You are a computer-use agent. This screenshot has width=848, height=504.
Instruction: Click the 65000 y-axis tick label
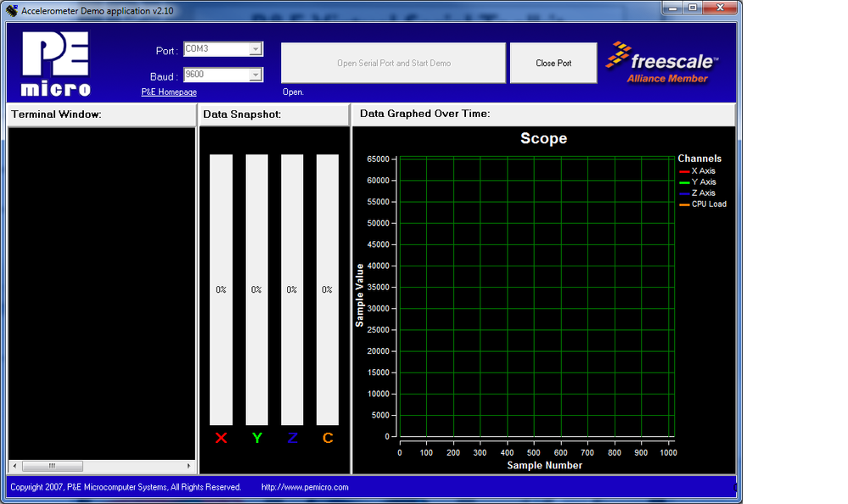click(378, 159)
